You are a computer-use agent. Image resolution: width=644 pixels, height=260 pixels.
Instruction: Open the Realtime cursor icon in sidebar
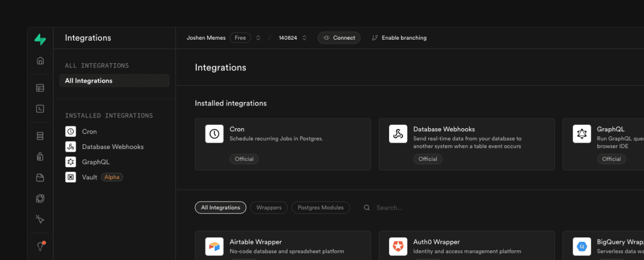click(40, 219)
